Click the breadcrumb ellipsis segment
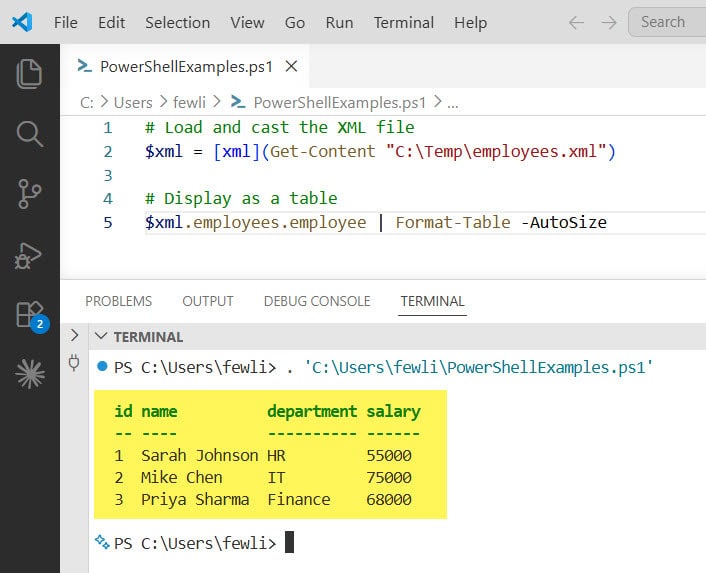 453,104
